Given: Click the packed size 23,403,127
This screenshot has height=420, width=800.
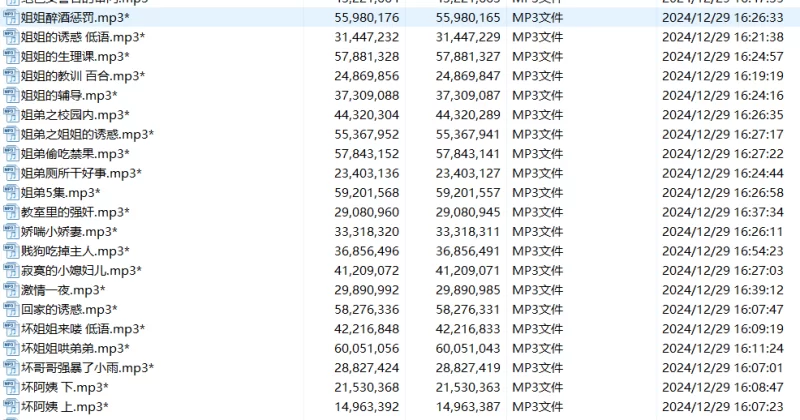Looking at the screenshot, I should click(x=468, y=174).
